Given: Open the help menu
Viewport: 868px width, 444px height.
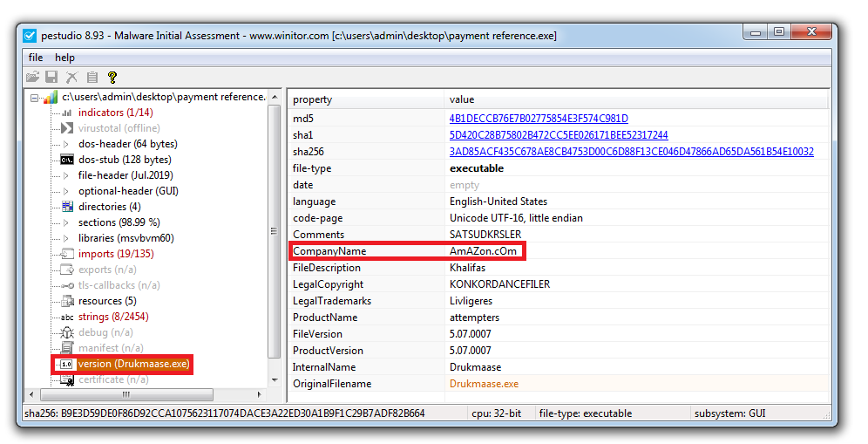Looking at the screenshot, I should [x=64, y=58].
